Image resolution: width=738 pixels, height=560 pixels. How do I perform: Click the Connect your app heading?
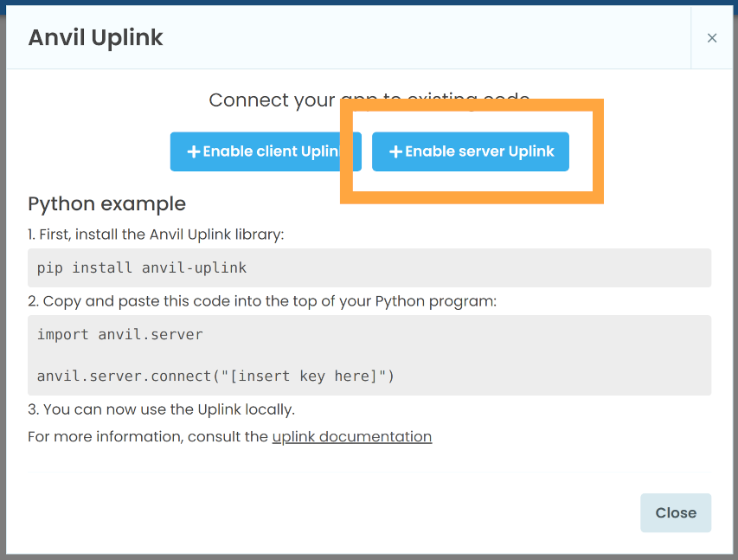tap(368, 100)
